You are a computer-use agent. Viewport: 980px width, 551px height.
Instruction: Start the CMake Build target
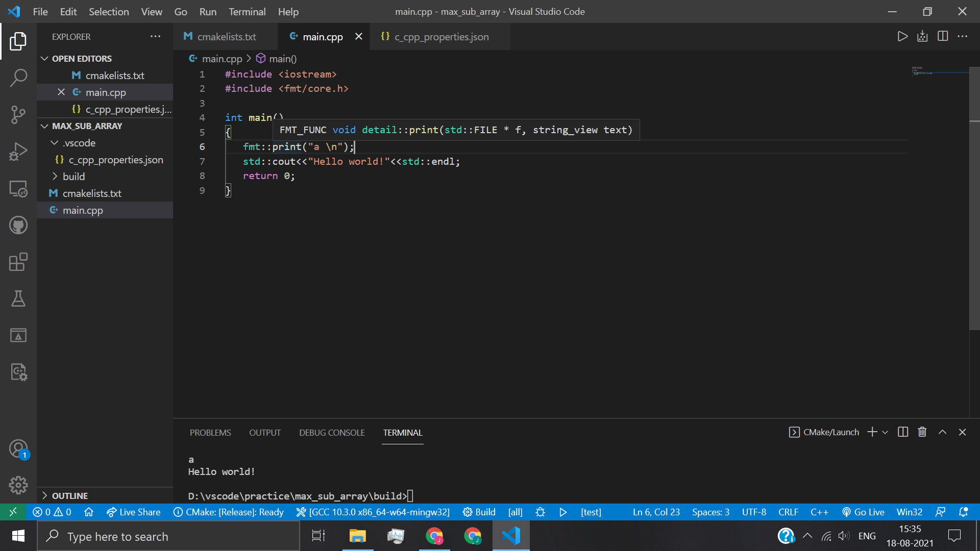click(479, 512)
